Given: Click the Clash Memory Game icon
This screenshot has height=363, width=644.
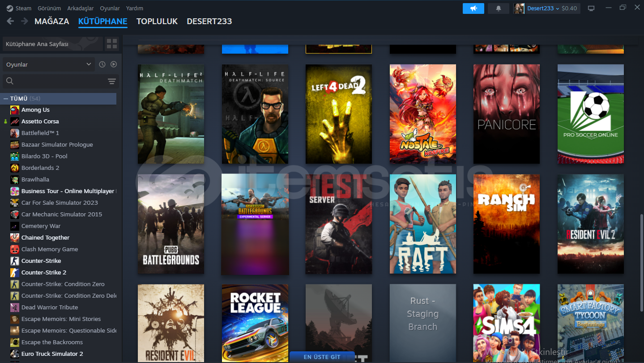Looking at the screenshot, I should pyautogui.click(x=15, y=249).
